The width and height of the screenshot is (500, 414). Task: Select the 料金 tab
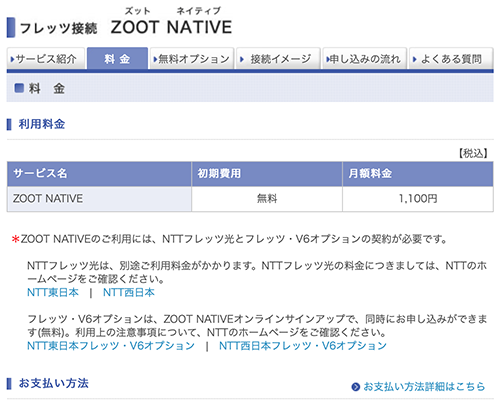coord(117,59)
